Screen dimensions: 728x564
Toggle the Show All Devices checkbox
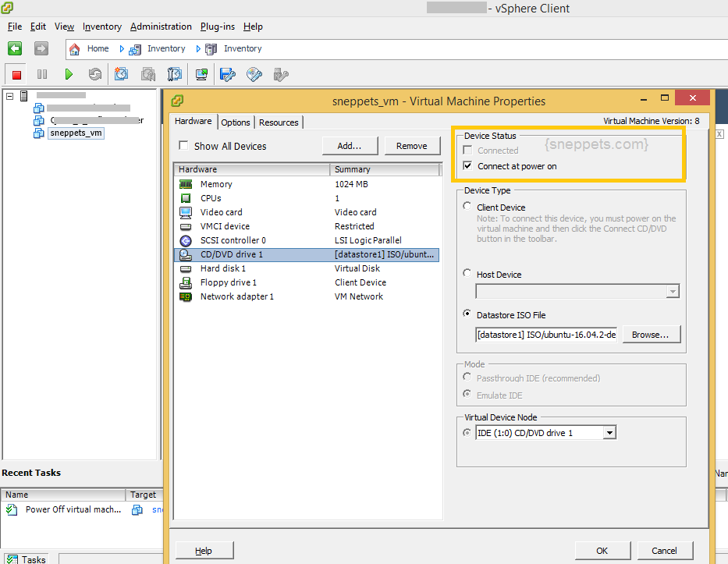(184, 146)
